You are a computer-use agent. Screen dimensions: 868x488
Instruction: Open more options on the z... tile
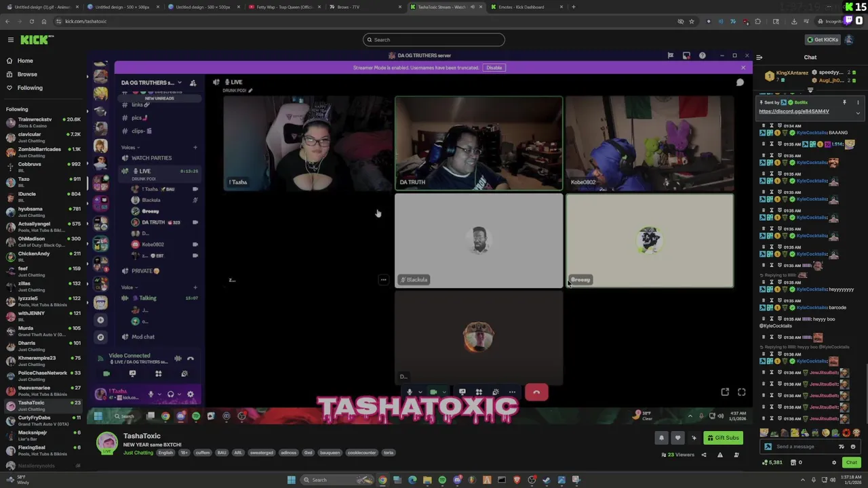383,280
